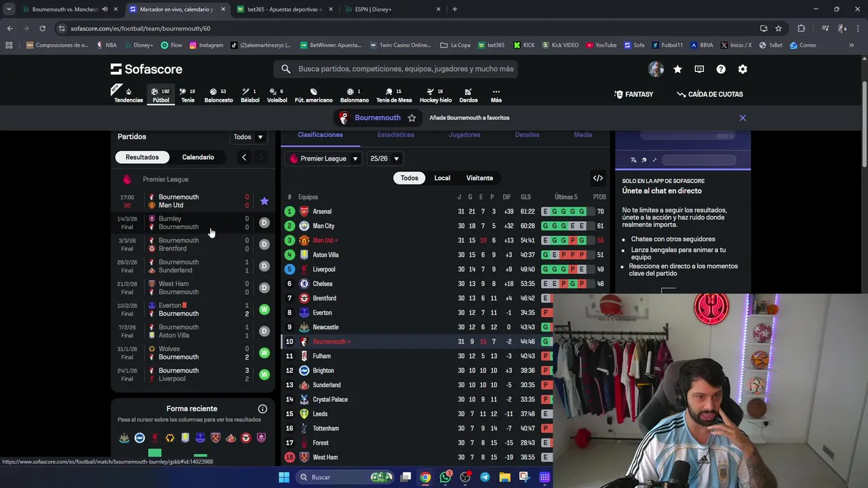Select the Tenis de Mesa icon

point(394,95)
